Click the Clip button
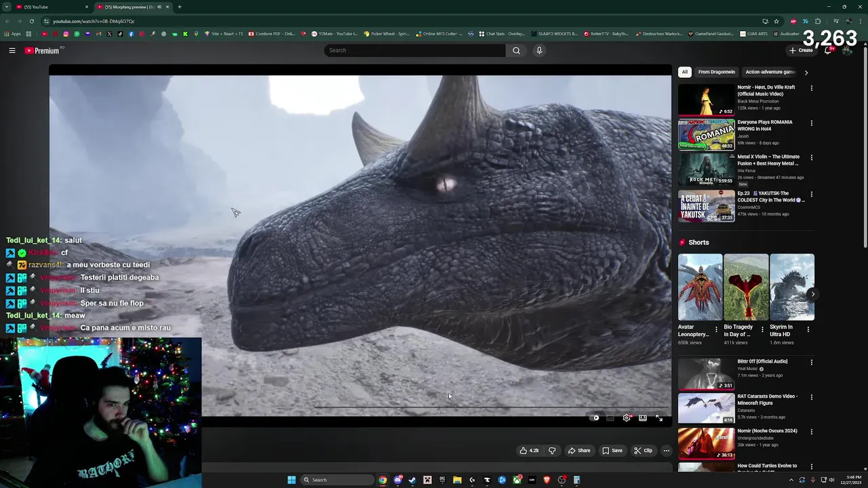The image size is (868, 488). [x=643, y=451]
